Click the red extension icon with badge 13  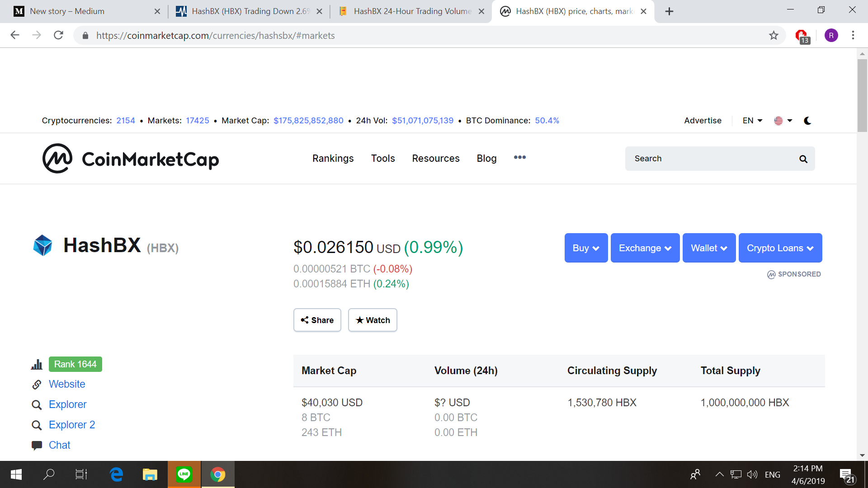[x=802, y=36]
